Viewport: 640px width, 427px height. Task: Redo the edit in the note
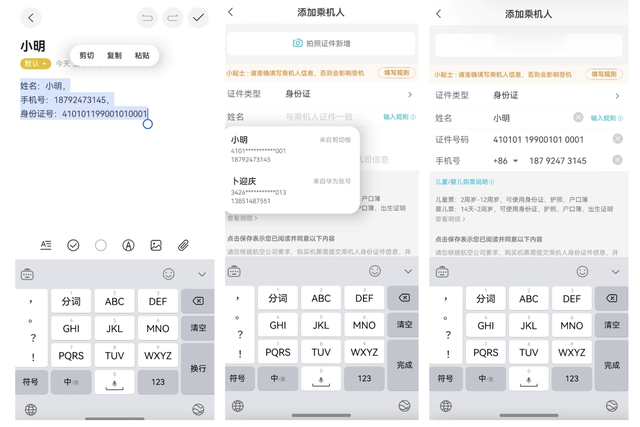point(173,18)
